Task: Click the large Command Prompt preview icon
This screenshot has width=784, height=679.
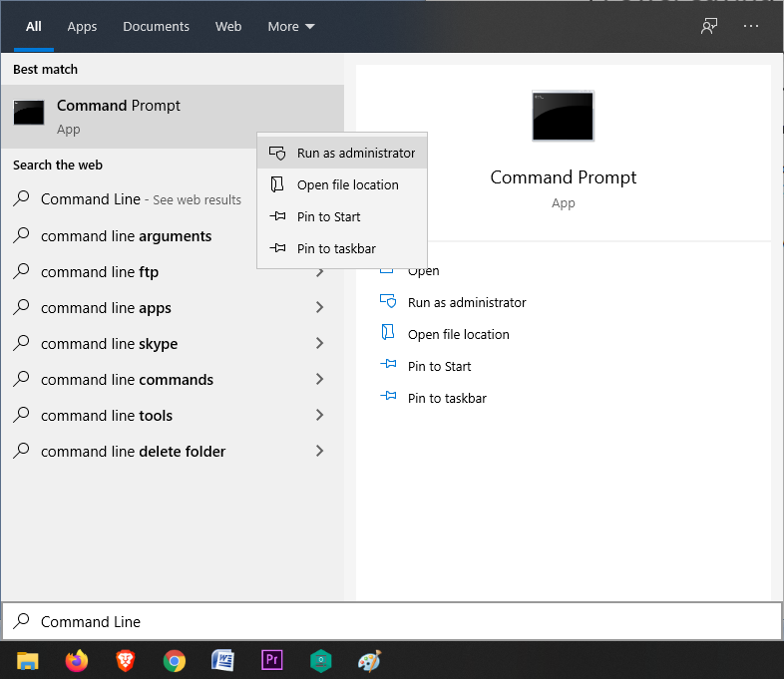Action: click(563, 116)
